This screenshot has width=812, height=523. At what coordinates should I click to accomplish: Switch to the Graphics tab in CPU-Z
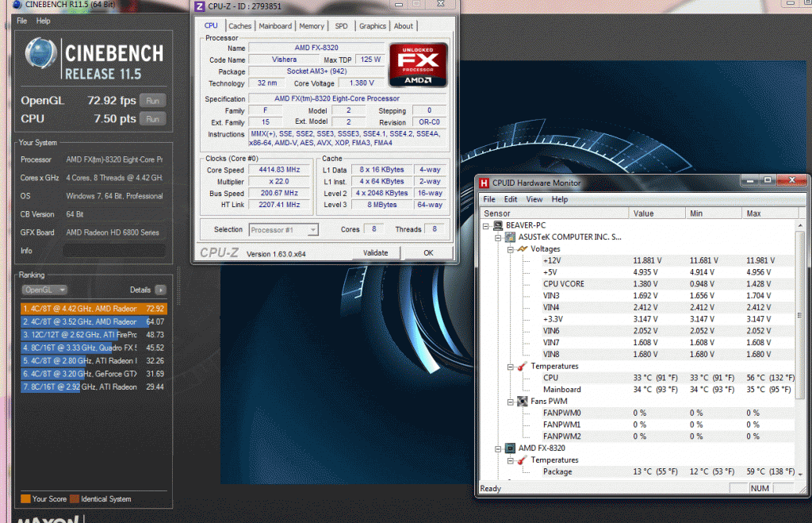click(373, 26)
